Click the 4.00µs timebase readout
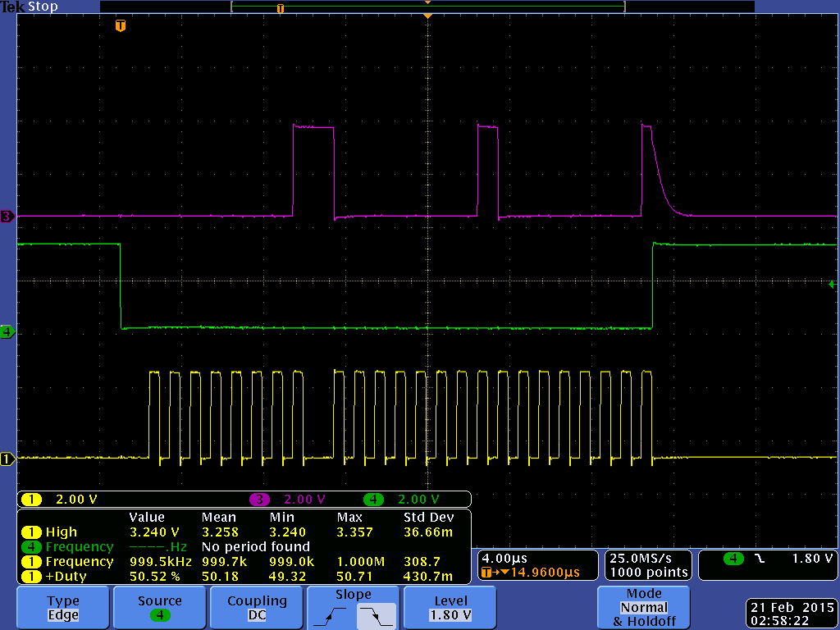840x630 pixels. (x=504, y=558)
